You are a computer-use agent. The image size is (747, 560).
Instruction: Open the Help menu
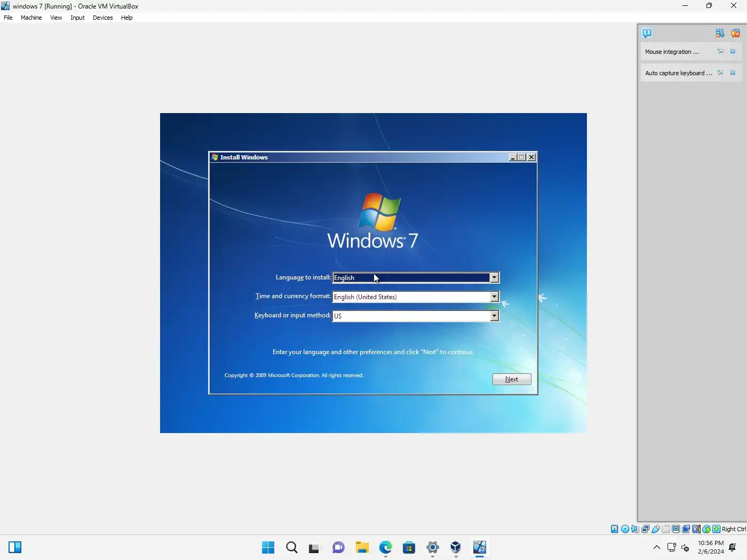(x=126, y=18)
